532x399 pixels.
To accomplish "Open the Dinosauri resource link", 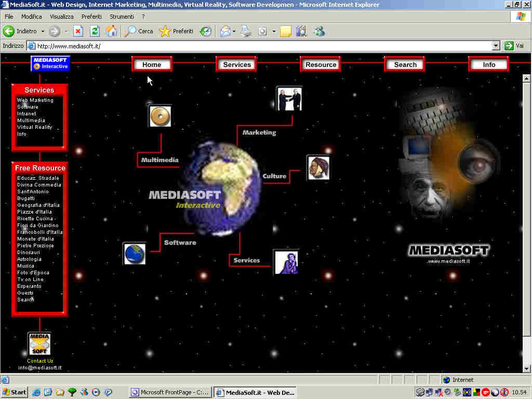I will point(29,252).
